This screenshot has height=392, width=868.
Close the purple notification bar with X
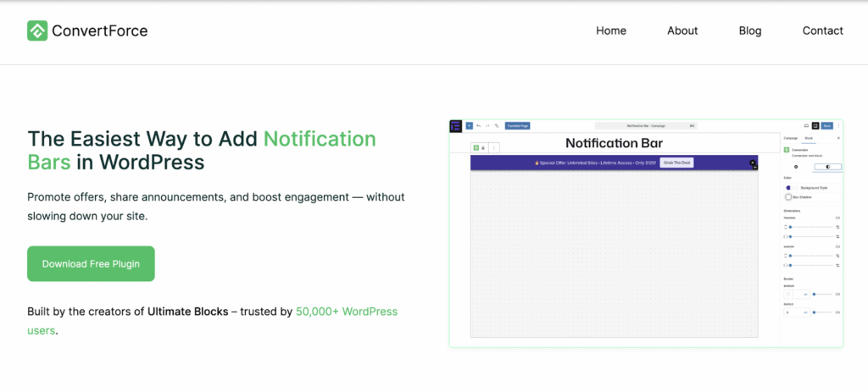[753, 163]
